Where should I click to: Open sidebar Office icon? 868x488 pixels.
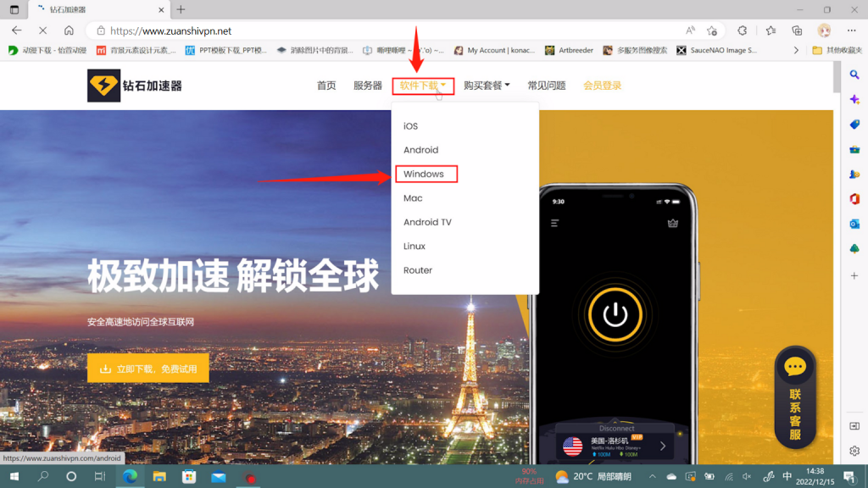click(854, 199)
